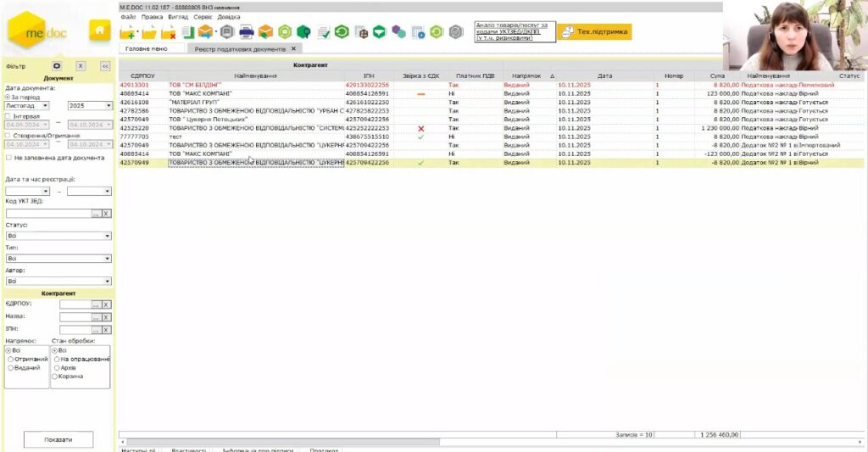The width and height of the screenshot is (868, 452).
Task: Enable the Інтервал checkbox
Action: point(8,116)
